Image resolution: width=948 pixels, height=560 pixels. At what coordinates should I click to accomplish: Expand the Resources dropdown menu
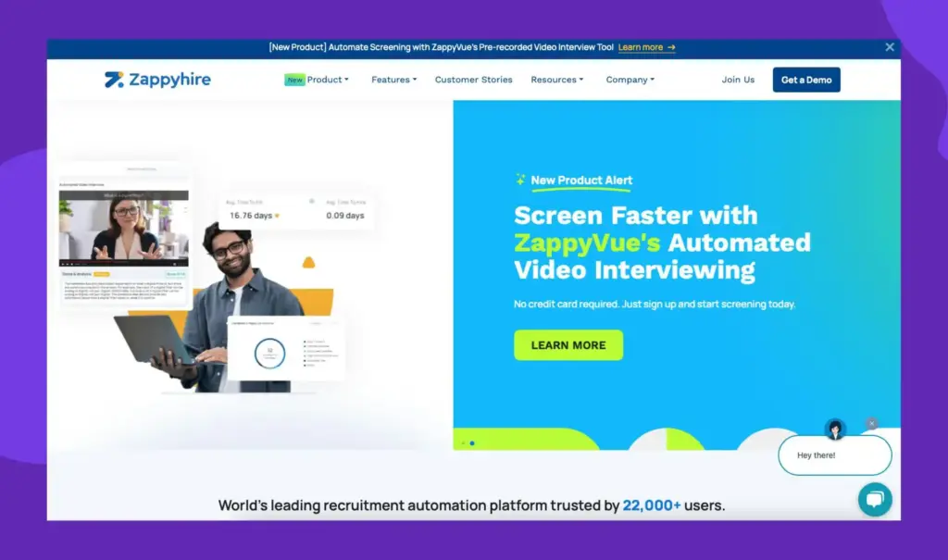pyautogui.click(x=556, y=80)
